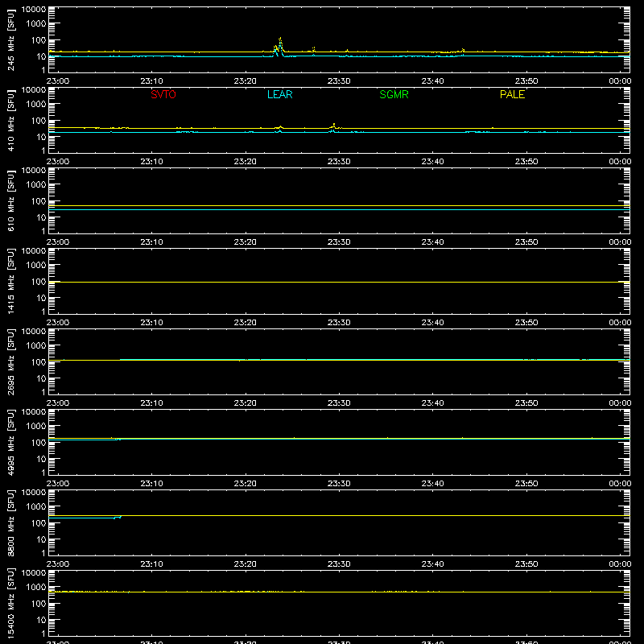Click 23:40 time label under 410 MHz panel
644x644 pixels.
click(432, 162)
